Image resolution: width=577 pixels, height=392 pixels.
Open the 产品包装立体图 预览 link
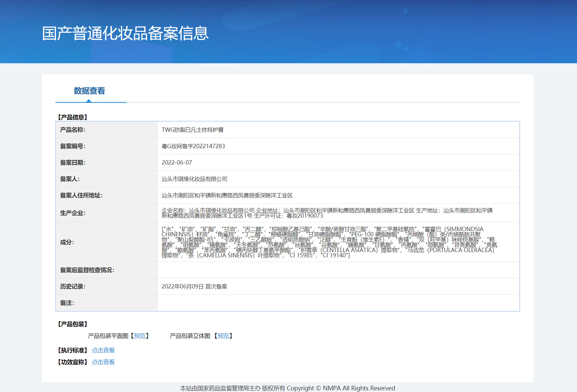223,336
